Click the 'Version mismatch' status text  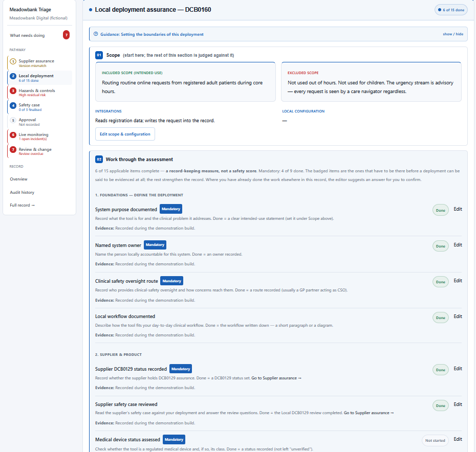click(x=32, y=66)
